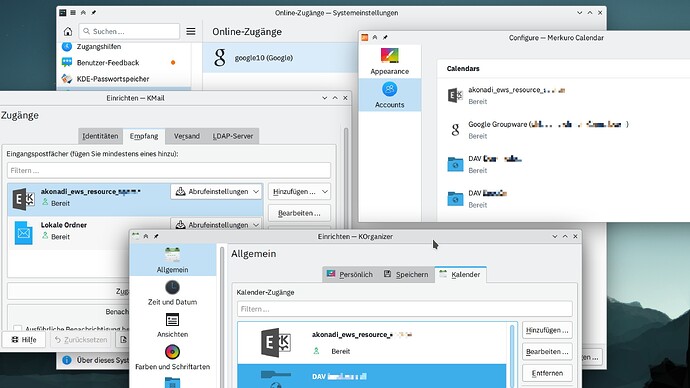Viewport: 690px width, 388px height.
Task: Switch to LDAP-Server tab in KMail
Action: pyautogui.click(x=233, y=136)
